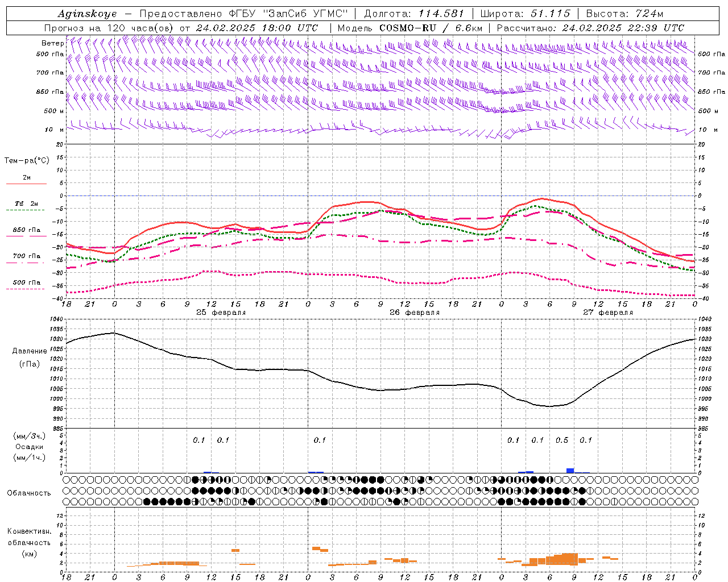The height and width of the screenshot is (582, 728).
Task: Click the "25 февраля" date label
Action: (x=221, y=313)
